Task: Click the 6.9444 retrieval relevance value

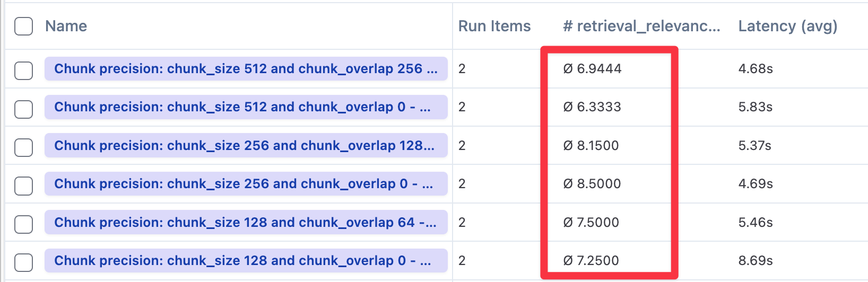Action: point(592,69)
